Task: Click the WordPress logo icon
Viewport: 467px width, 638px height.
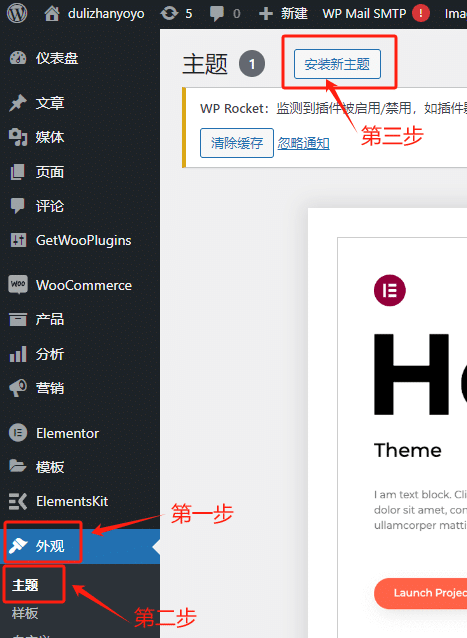Action: coord(17,13)
